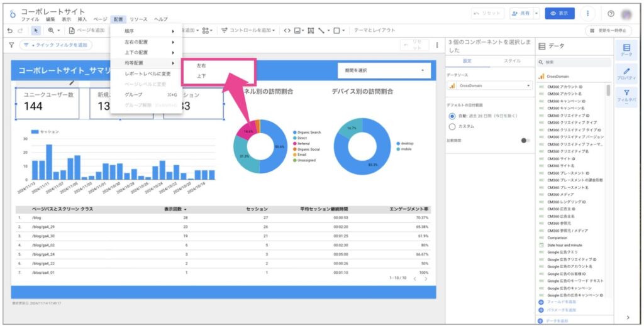Viewport: 644px width, 326px height.
Task: Click クイック フィルタを追加 chip
Action: click(x=56, y=45)
